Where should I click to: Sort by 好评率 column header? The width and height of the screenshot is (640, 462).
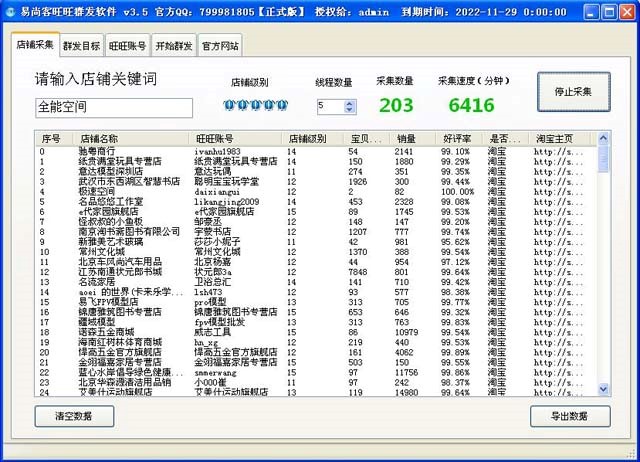click(458, 139)
